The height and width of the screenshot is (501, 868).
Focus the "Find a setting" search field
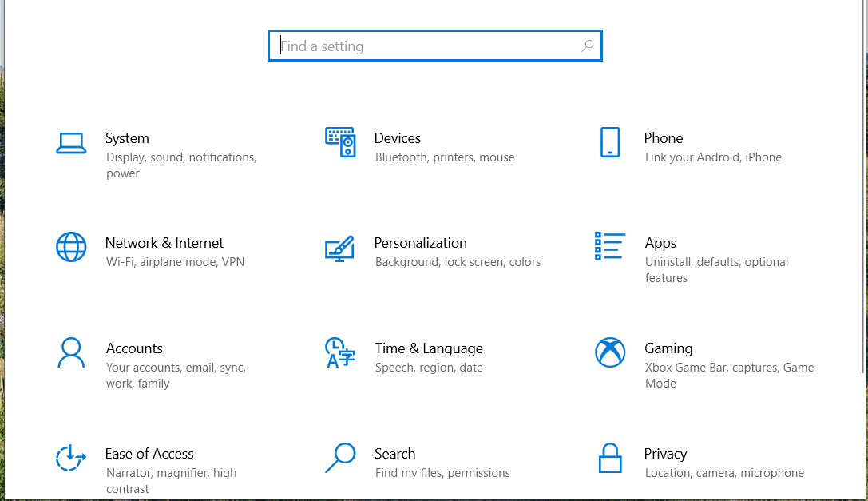(423, 46)
